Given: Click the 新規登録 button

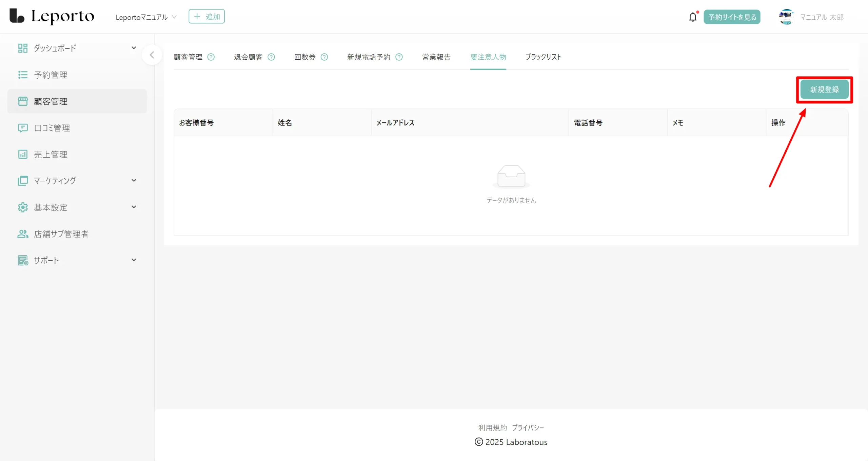Looking at the screenshot, I should coord(824,89).
